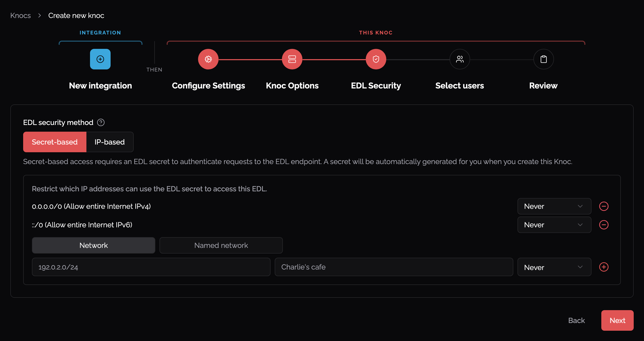644x341 pixels.
Task: Open the Configure Settings gear step
Action: coord(208,59)
